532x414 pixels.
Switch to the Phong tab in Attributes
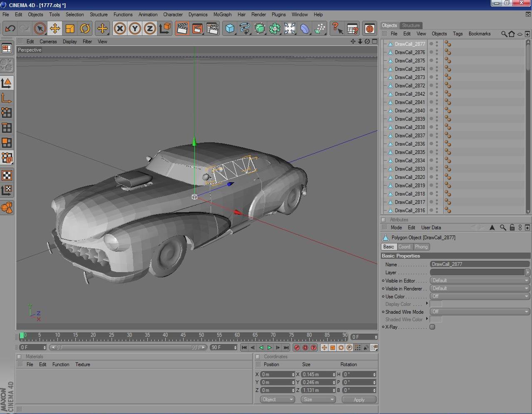pyautogui.click(x=421, y=246)
